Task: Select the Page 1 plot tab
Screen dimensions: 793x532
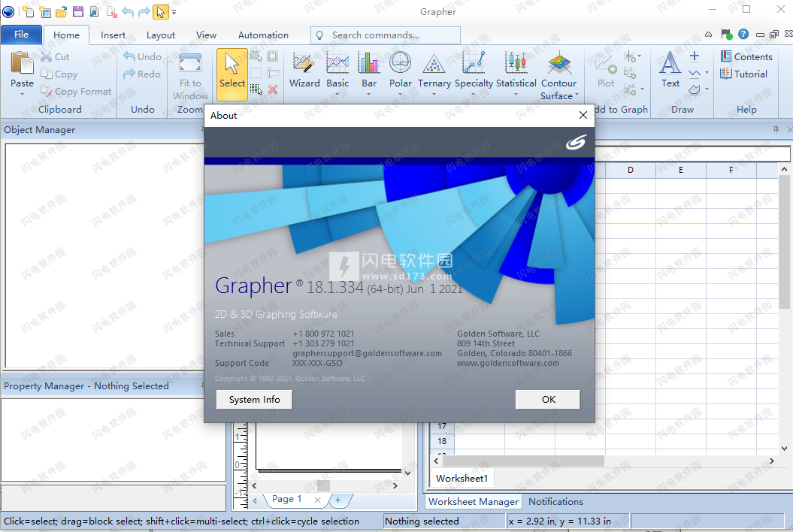Action: tap(286, 499)
